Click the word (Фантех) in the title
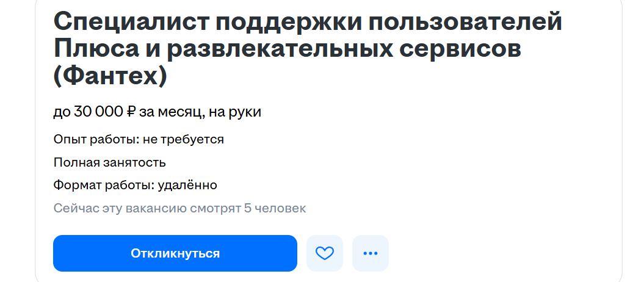The height and width of the screenshot is (282, 644). (x=110, y=76)
